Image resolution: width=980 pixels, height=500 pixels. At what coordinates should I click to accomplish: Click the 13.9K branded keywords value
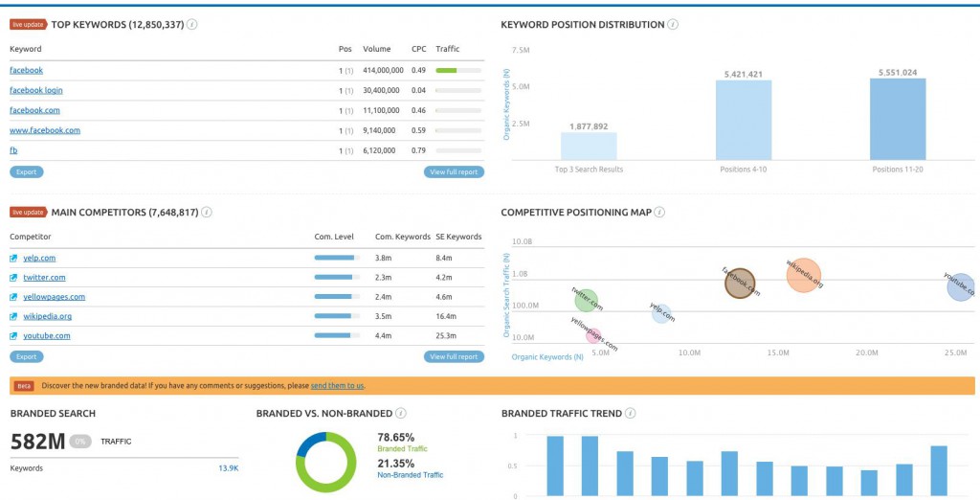[229, 468]
